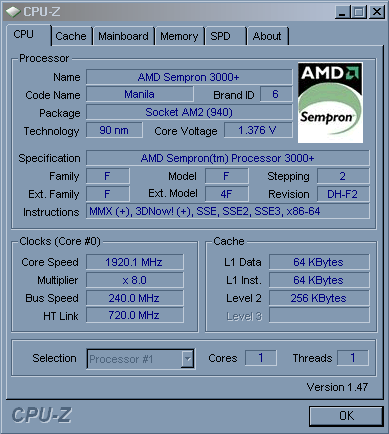The height and width of the screenshot is (434, 389).
Task: Maximize the CPU-Z window
Action: 359,12
